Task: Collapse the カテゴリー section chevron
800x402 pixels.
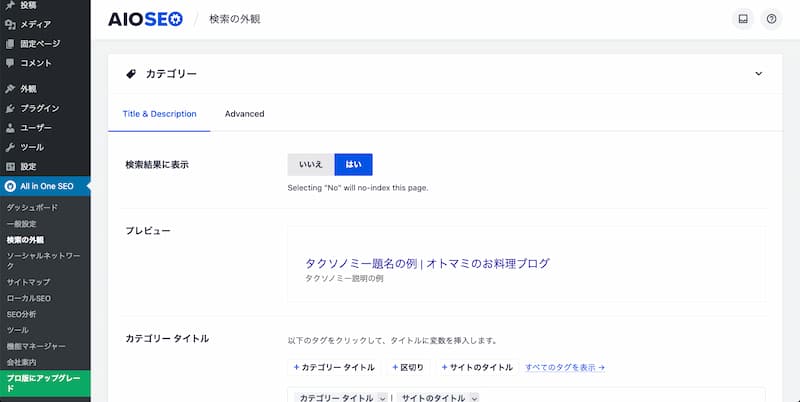Action: [759, 73]
